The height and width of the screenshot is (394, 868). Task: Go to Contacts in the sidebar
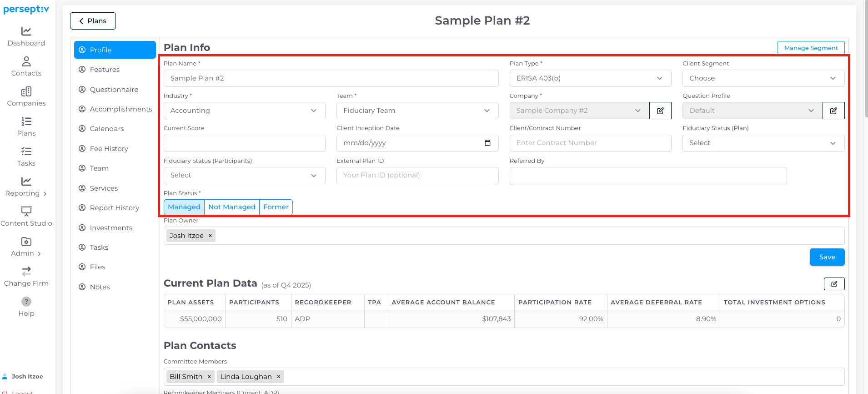click(x=26, y=67)
